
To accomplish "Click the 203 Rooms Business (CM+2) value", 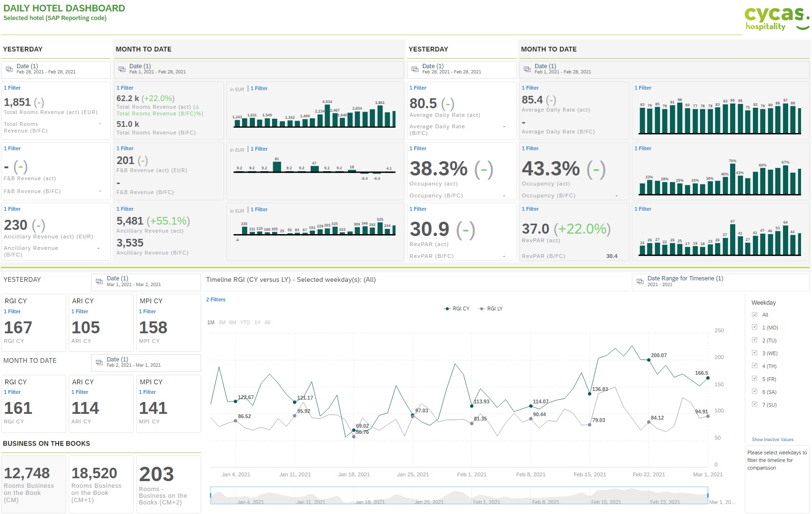I will pyautogui.click(x=156, y=474).
